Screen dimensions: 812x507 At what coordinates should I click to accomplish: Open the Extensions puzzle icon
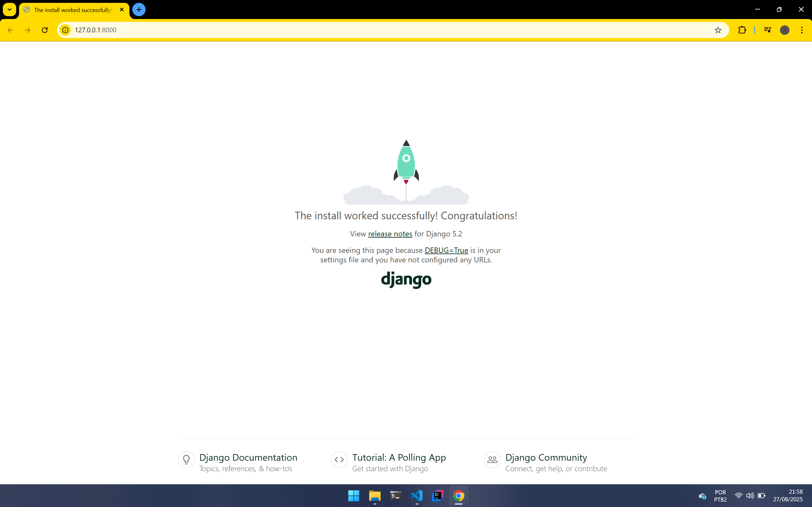(742, 30)
